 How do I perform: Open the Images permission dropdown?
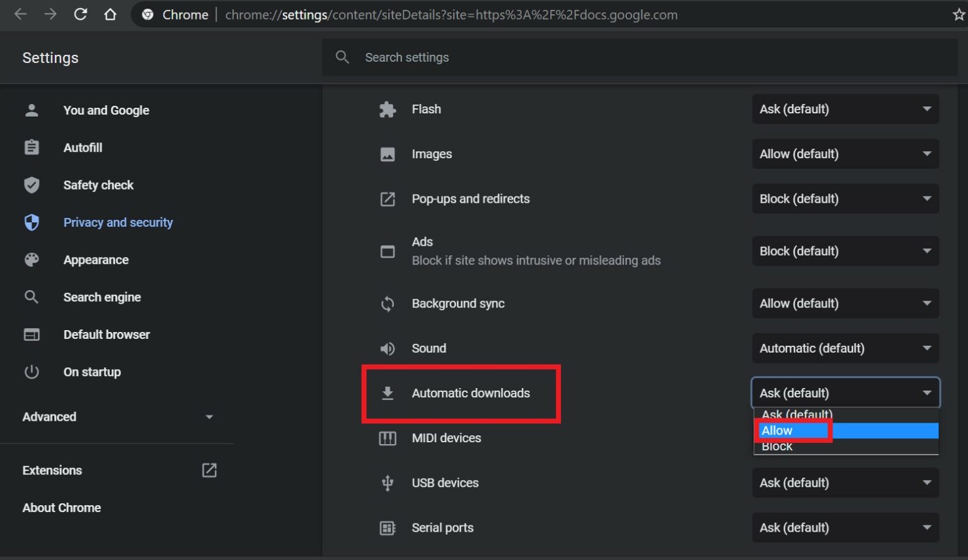(844, 154)
